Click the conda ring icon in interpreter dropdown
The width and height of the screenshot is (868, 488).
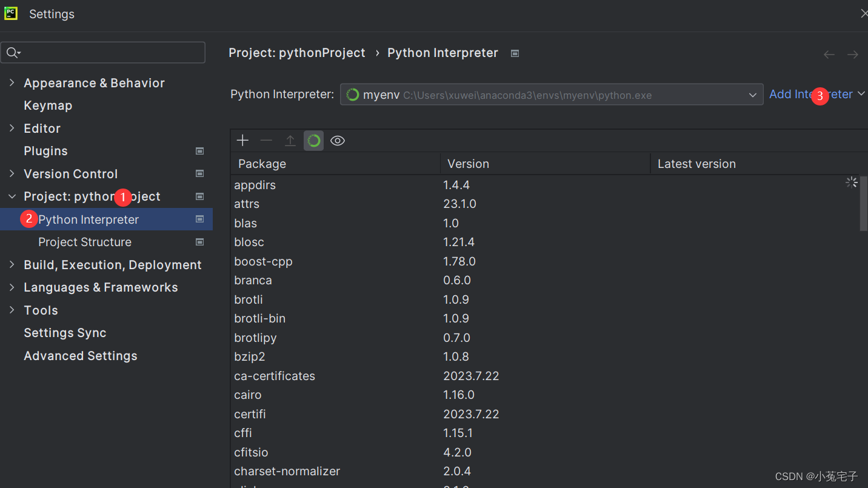pos(352,95)
